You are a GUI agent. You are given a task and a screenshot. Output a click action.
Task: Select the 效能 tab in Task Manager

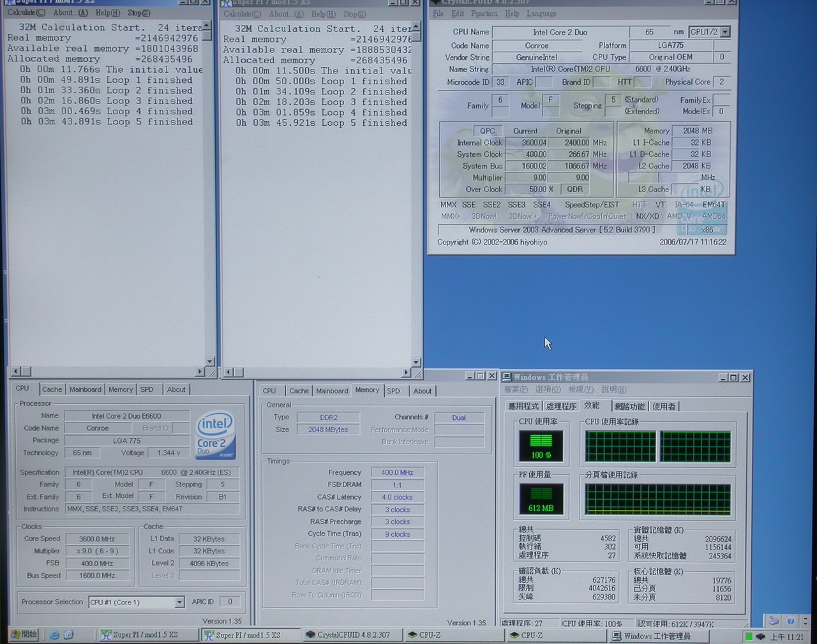click(593, 405)
